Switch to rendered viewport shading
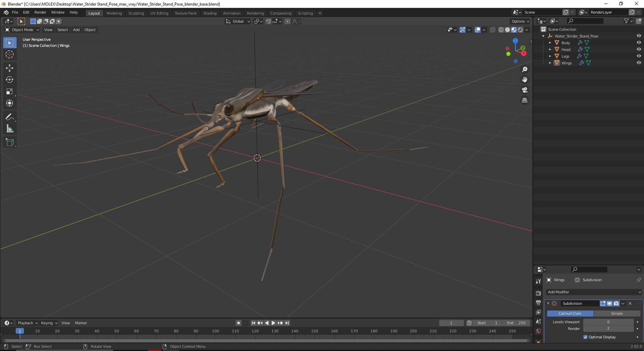The width and height of the screenshot is (644, 351). (x=520, y=30)
